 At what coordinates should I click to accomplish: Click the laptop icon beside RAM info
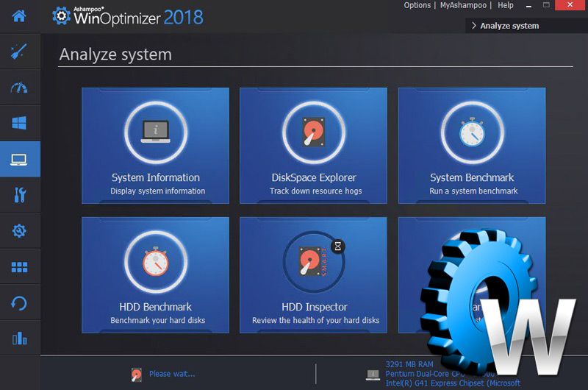373,375
